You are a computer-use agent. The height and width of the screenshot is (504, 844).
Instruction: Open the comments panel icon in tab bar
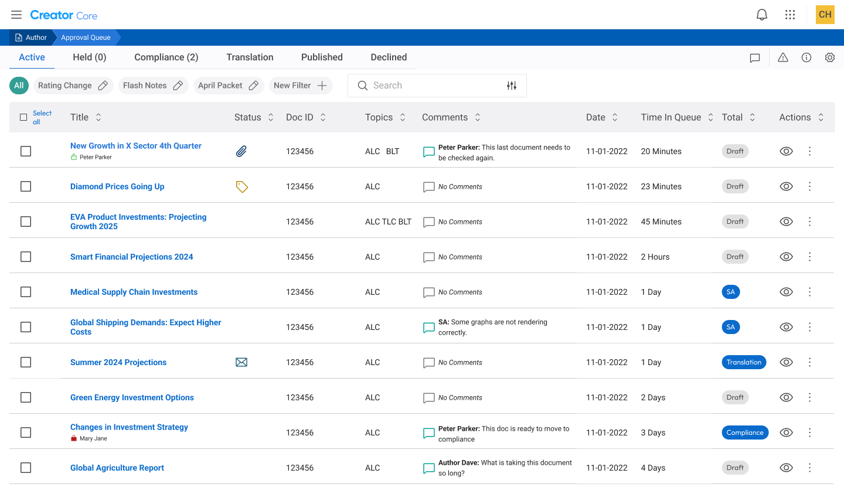coord(755,57)
